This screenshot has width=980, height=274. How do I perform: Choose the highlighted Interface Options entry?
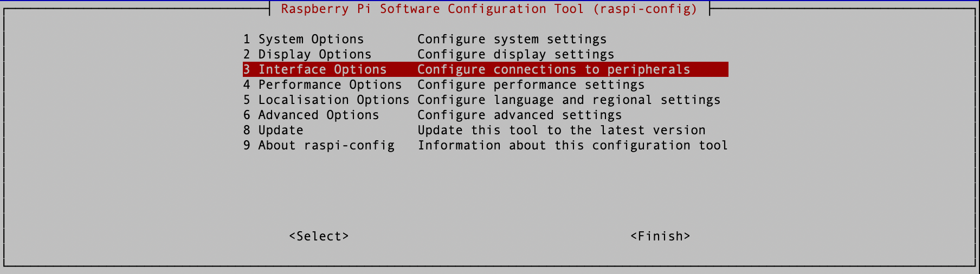coord(485,70)
